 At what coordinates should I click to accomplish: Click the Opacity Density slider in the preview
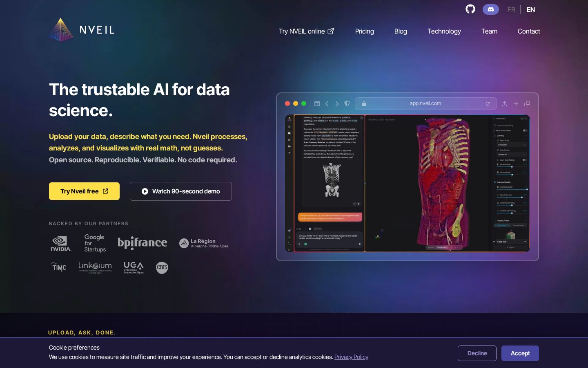point(512,197)
